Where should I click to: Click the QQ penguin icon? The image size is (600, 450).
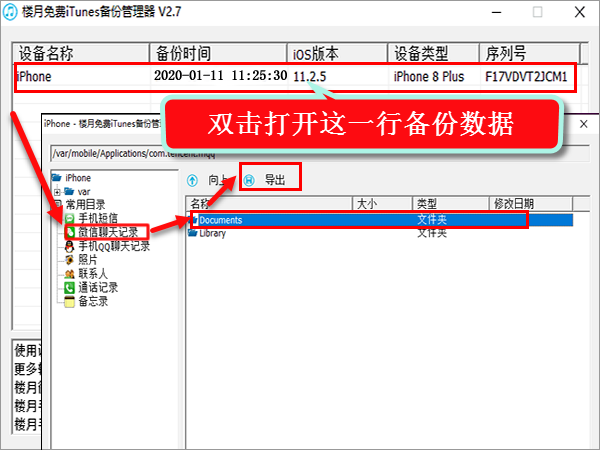[69, 246]
